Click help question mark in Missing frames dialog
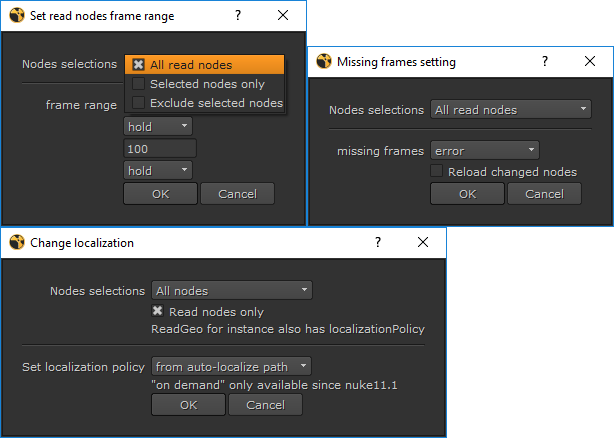This screenshot has height=438, width=614. tap(544, 62)
